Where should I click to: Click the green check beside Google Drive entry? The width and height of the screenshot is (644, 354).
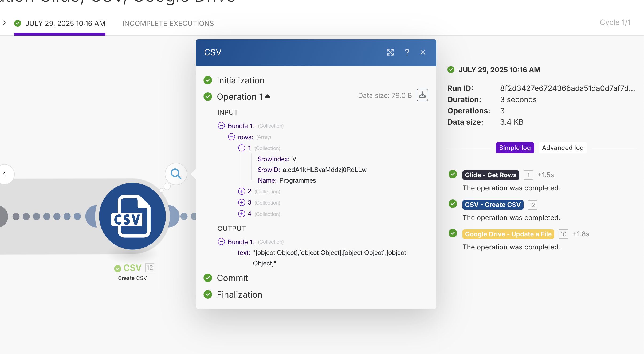[x=453, y=233]
